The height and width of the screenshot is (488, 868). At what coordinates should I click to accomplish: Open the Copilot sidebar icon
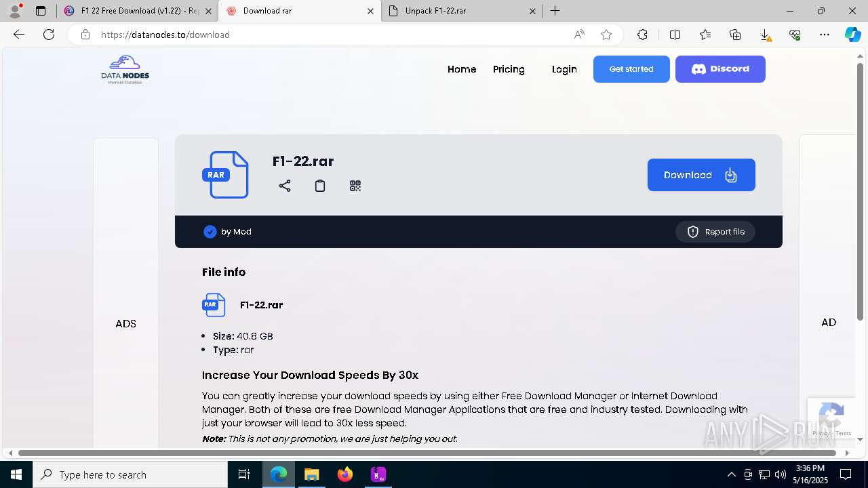click(x=852, y=35)
